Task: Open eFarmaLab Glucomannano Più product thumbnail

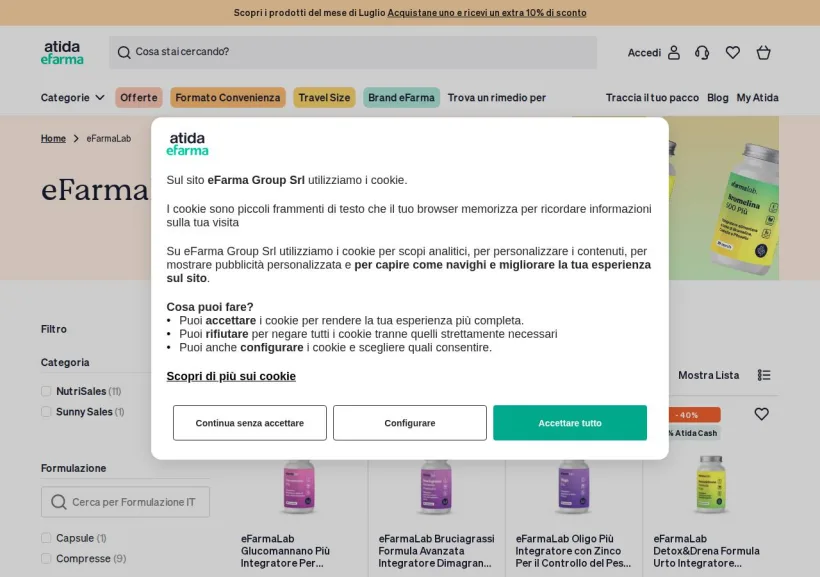Action: tap(299, 485)
